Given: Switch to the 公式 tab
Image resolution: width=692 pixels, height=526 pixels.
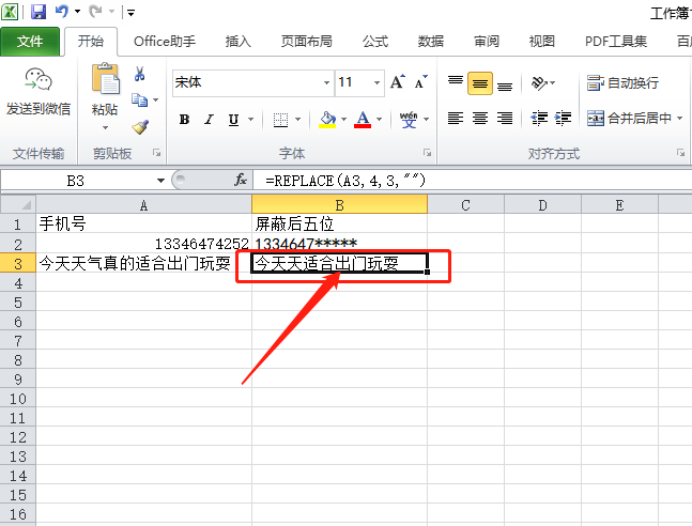Looking at the screenshot, I should pyautogui.click(x=375, y=41).
